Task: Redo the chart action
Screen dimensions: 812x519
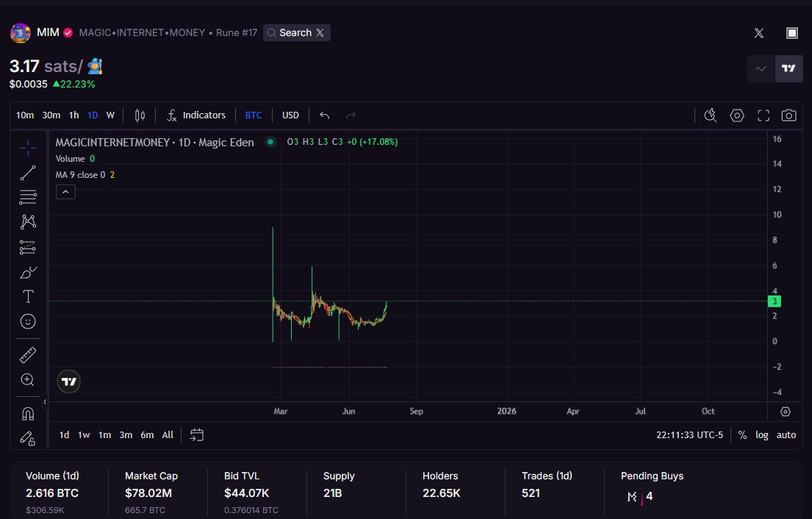Action: click(x=351, y=115)
